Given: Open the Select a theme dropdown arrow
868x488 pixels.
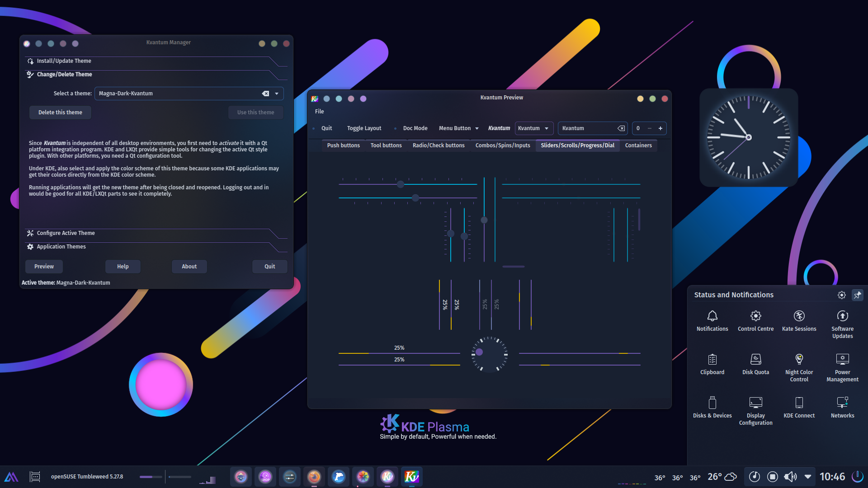Looking at the screenshot, I should (x=277, y=94).
